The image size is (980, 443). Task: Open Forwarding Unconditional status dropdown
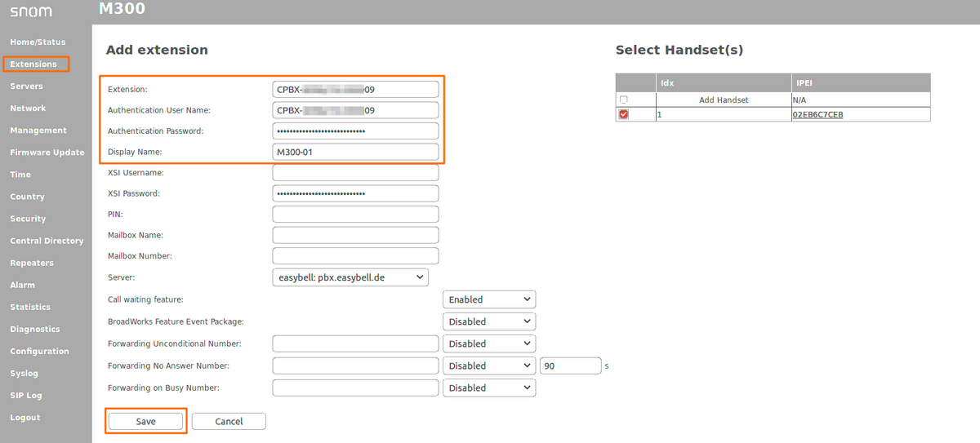tap(488, 343)
